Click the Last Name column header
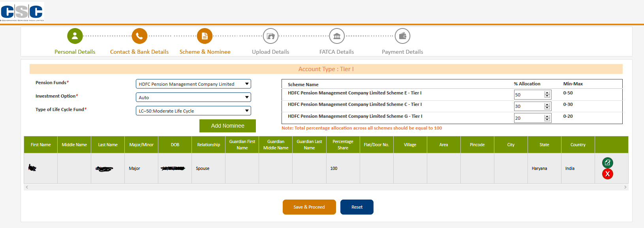This screenshot has height=228, width=644. click(x=108, y=145)
